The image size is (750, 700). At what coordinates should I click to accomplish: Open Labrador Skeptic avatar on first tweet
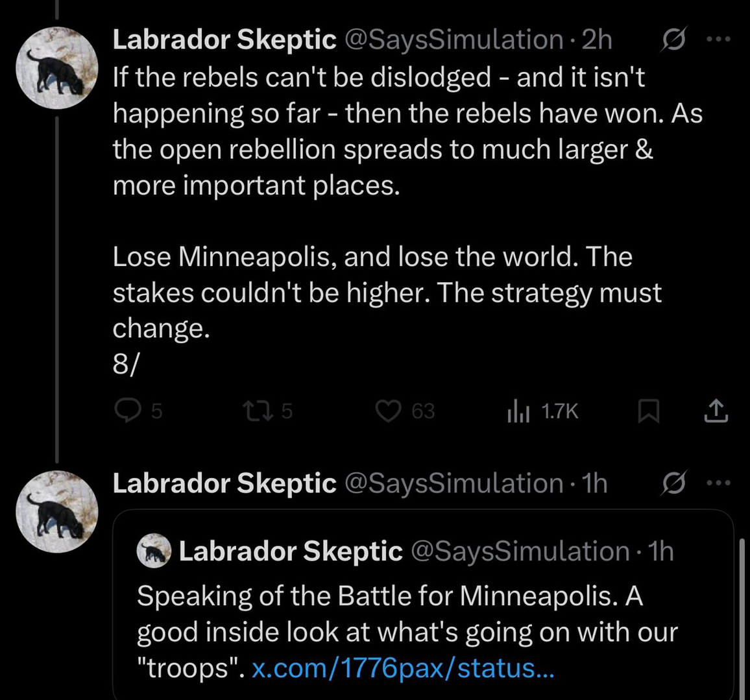tap(57, 68)
